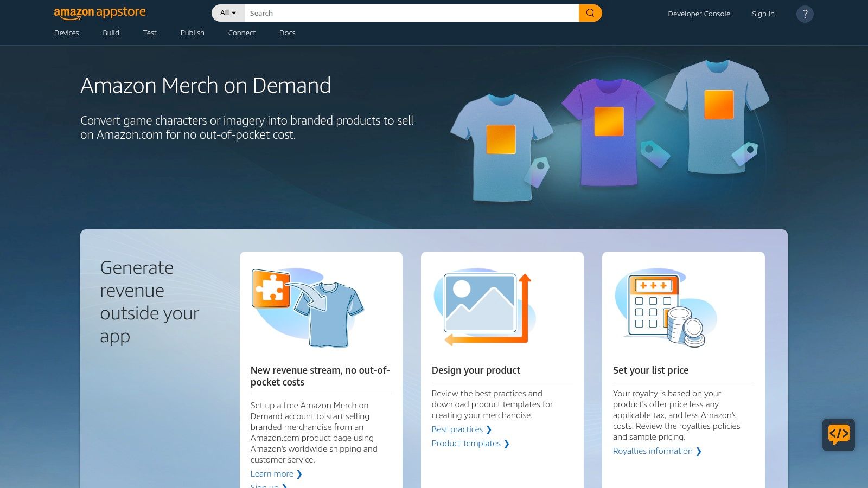Click the Set your list price heading
Image resolution: width=868 pixels, height=488 pixels.
(650, 370)
